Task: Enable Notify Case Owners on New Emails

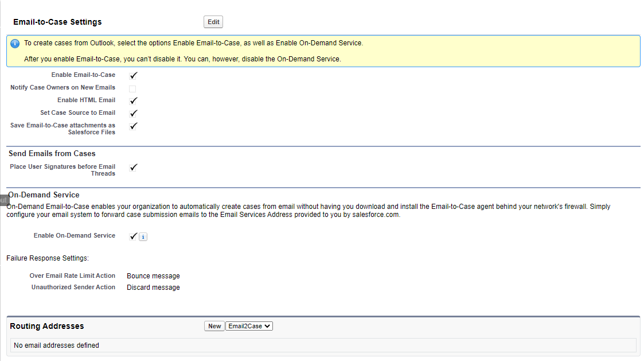Action: click(133, 87)
